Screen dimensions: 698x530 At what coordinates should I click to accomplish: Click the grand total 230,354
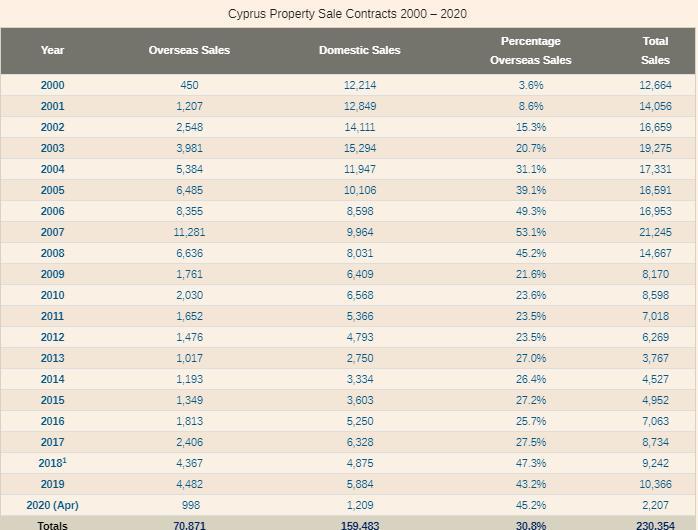(655, 524)
